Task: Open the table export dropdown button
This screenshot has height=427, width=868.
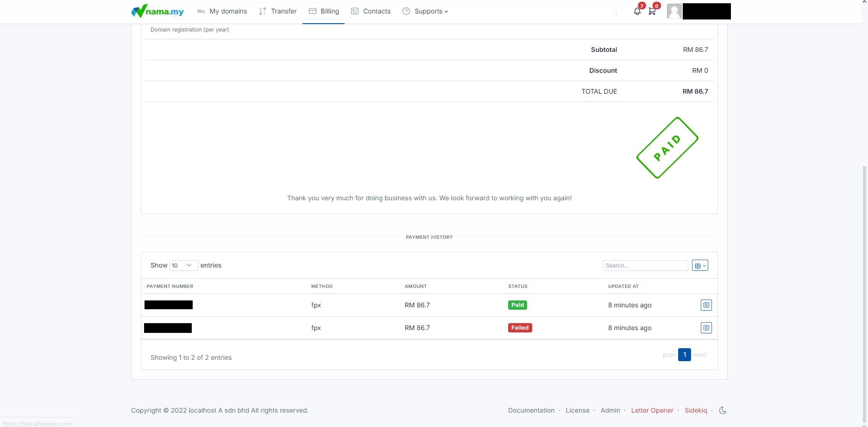Action: pos(699,266)
